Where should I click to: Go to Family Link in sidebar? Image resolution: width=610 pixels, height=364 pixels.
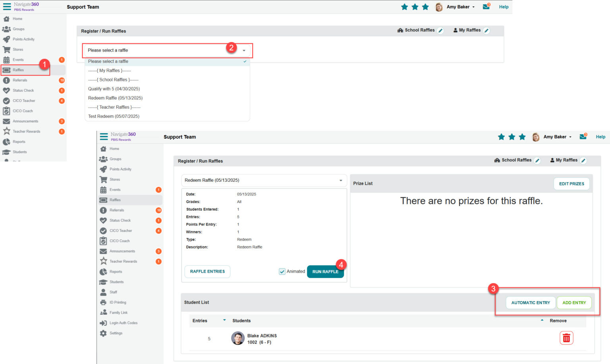118,313
